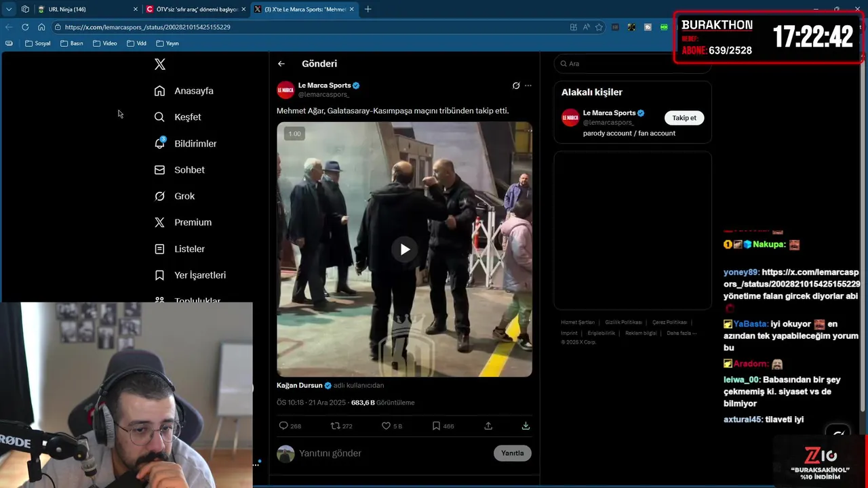
Task: Open Le Marca Sports profile name on the post
Action: pos(324,85)
